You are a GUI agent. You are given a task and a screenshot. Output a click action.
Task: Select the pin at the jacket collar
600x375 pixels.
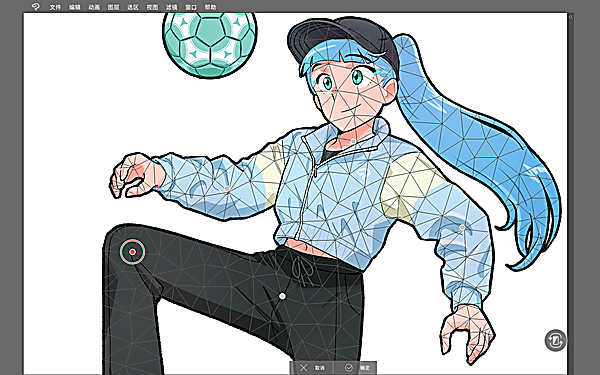coord(353,141)
